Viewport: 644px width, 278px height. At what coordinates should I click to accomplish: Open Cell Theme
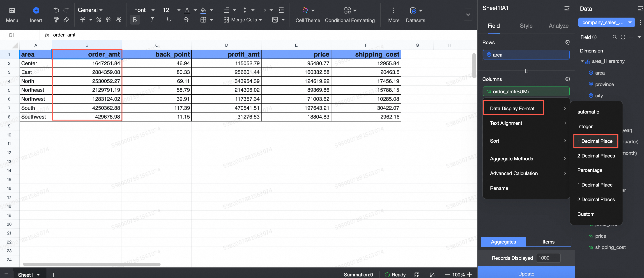pyautogui.click(x=308, y=15)
